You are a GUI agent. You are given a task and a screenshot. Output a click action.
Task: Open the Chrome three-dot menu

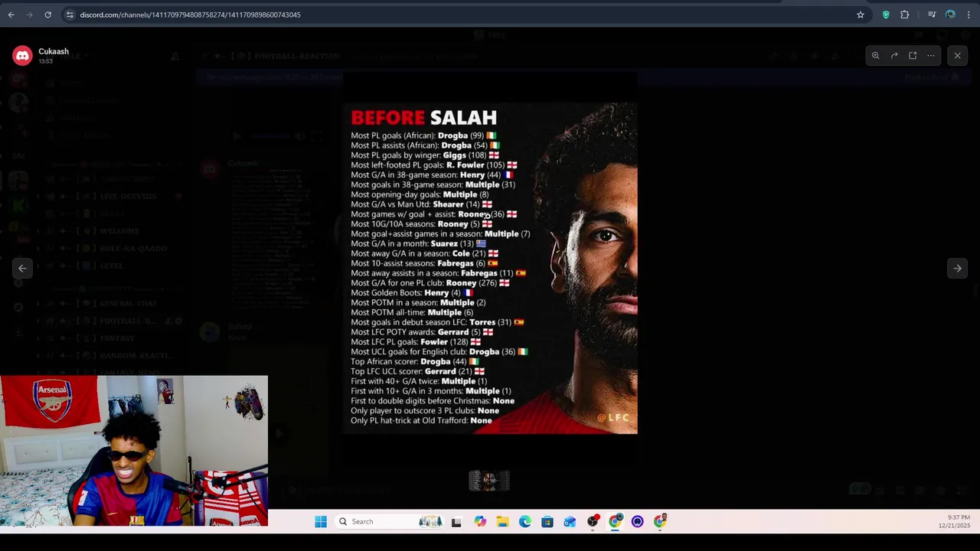969,15
